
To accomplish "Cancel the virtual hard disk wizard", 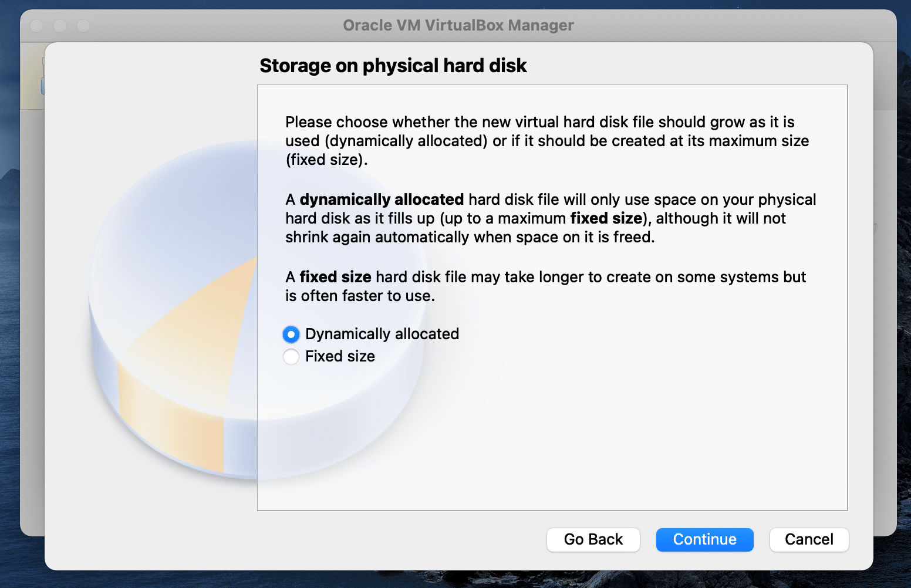I will [x=809, y=539].
